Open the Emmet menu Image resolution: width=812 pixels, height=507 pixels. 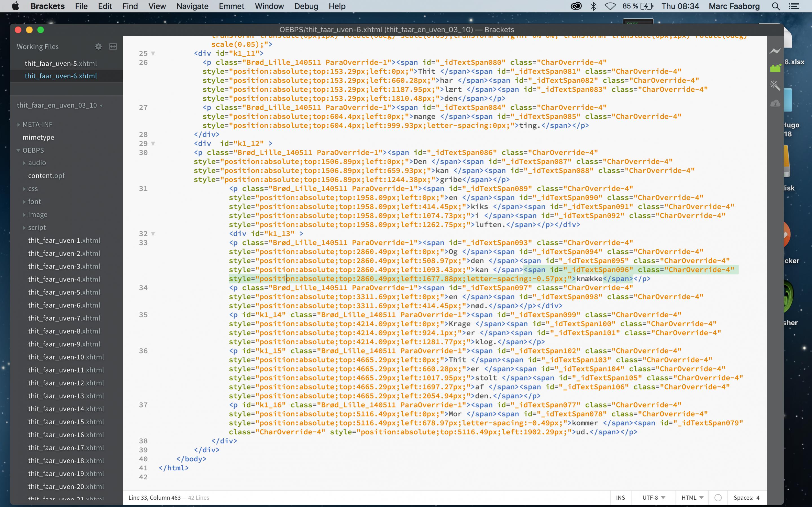point(231,6)
